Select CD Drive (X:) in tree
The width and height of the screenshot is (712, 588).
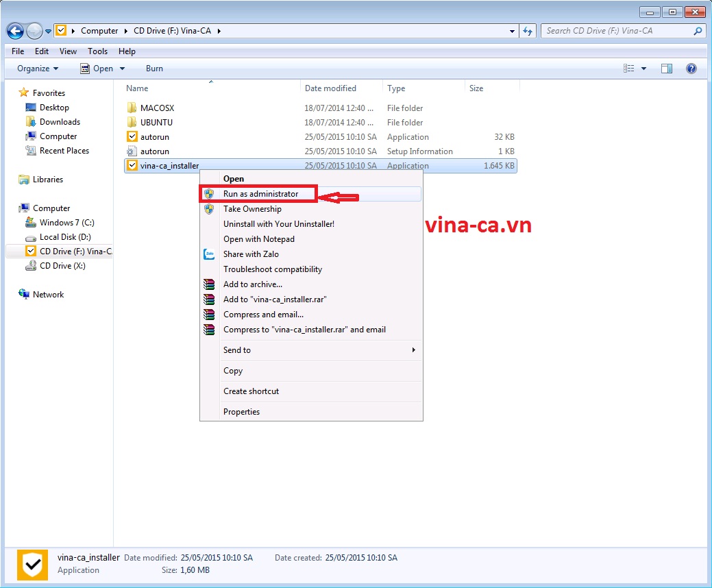62,266
